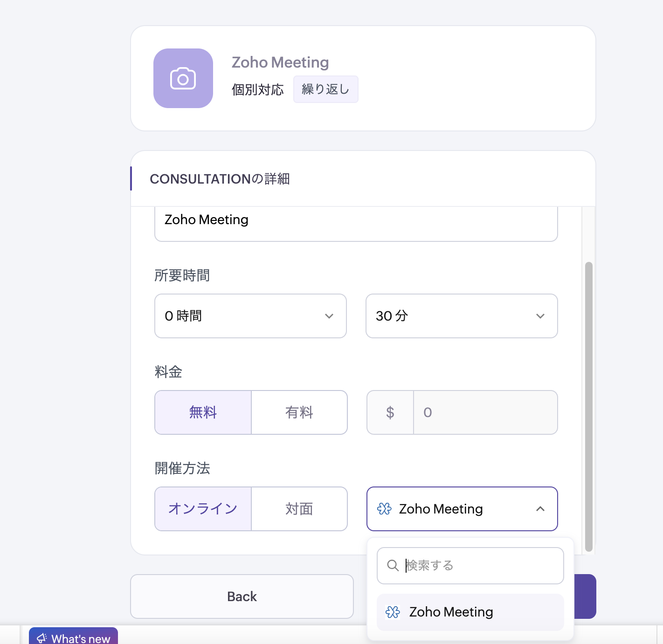Click the Zoho Meeting name text field
The image size is (663, 644).
click(356, 224)
